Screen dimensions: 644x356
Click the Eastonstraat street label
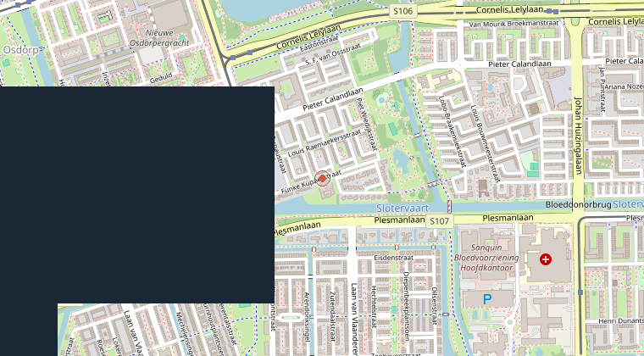click(x=319, y=43)
